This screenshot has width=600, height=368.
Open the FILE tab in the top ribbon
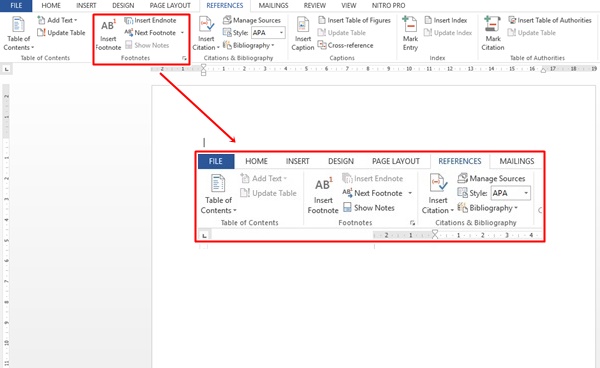click(16, 5)
